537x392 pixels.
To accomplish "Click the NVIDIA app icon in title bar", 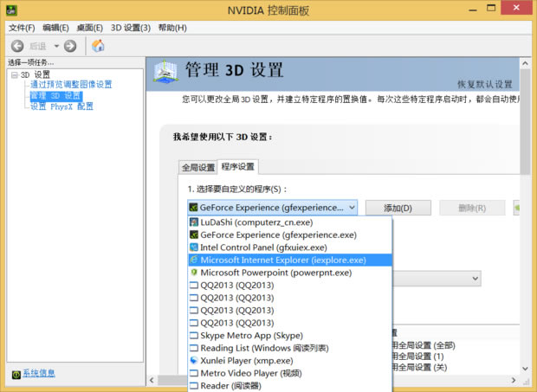I will [11, 10].
